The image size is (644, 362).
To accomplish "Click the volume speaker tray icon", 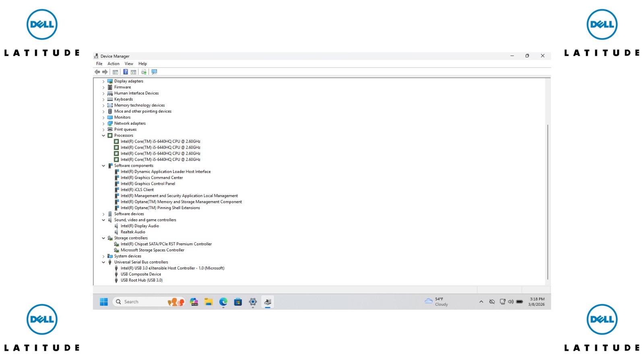I will tap(511, 302).
